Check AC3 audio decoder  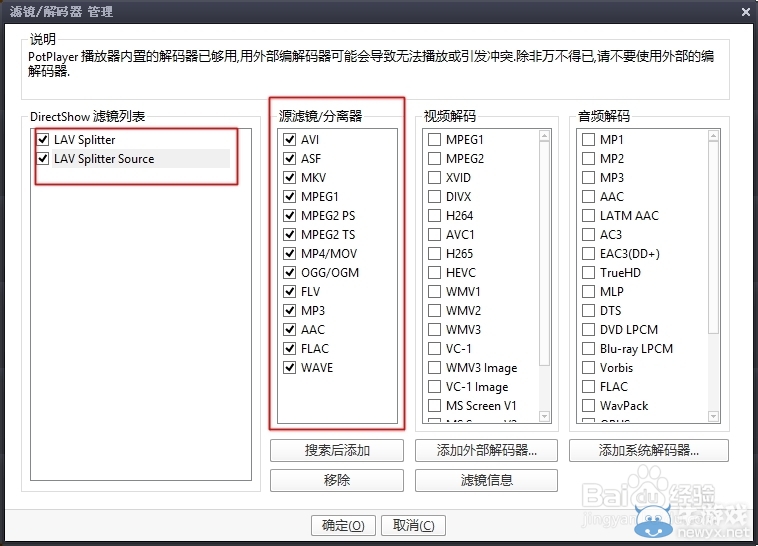[x=588, y=235]
